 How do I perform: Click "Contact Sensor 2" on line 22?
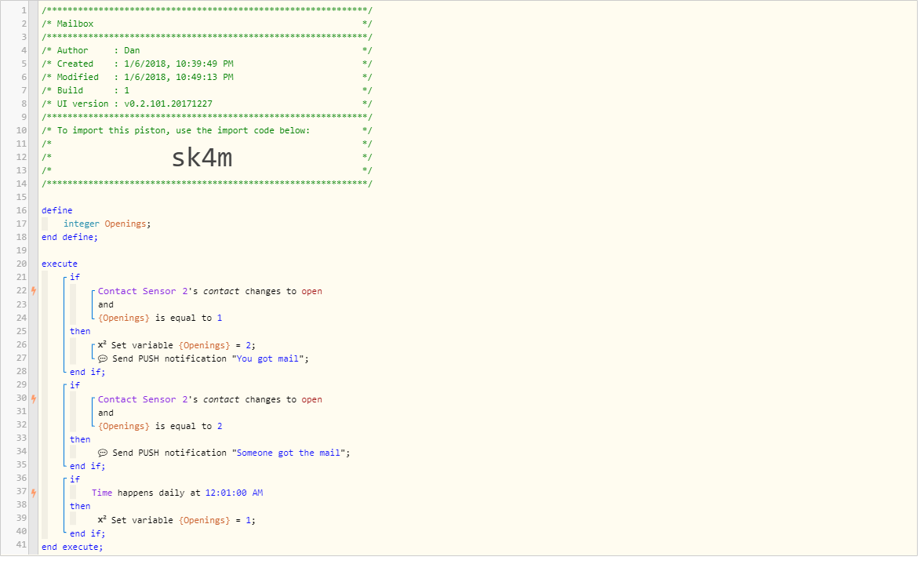[x=143, y=291]
